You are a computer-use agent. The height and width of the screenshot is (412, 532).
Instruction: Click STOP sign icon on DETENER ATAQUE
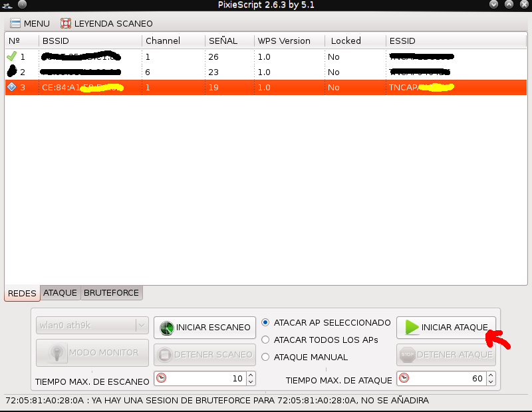pyautogui.click(x=407, y=355)
